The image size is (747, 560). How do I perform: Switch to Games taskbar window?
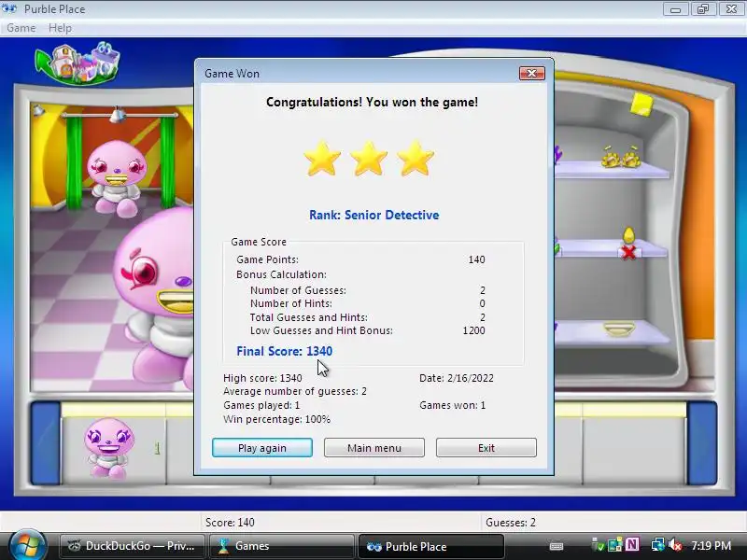(281, 546)
